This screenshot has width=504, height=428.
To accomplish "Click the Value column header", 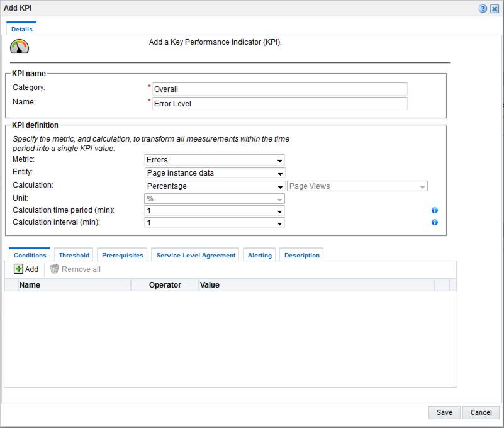I will tap(316, 285).
